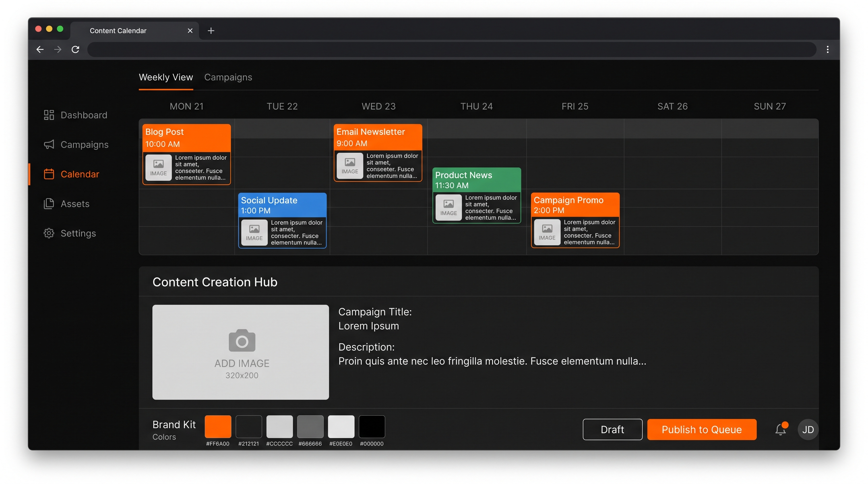868x484 pixels.
Task: Open the Campaign Promo 2:00 PM event
Action: click(x=575, y=220)
